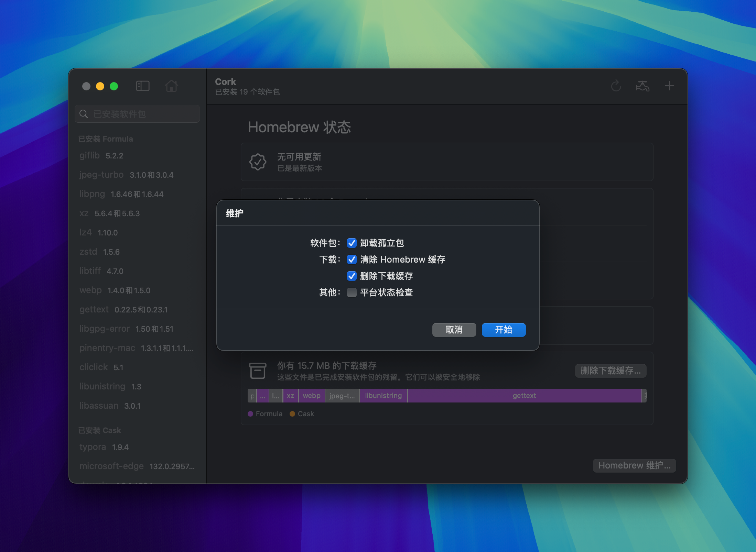Toggle the 删除下载缓存 checkbox
This screenshot has height=552, width=756.
click(352, 276)
